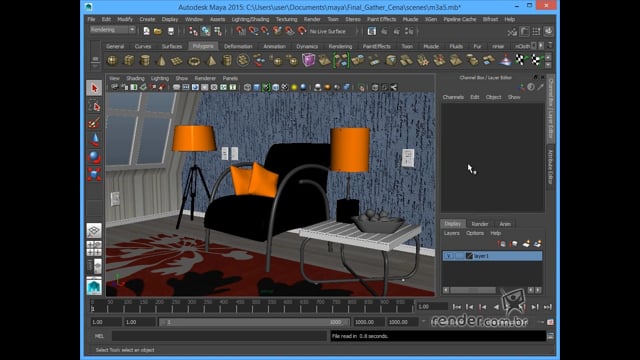640x360 pixels.
Task: Open the Layers dropdown menu
Action: coord(451,233)
